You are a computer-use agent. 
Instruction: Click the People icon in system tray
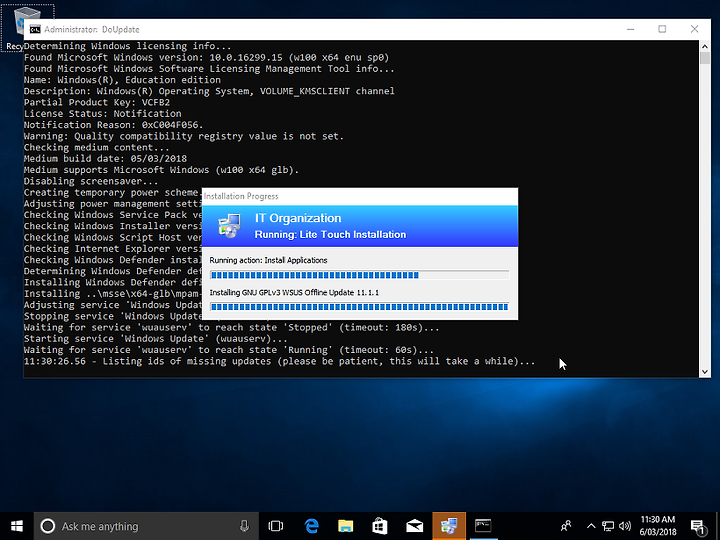coord(566,526)
